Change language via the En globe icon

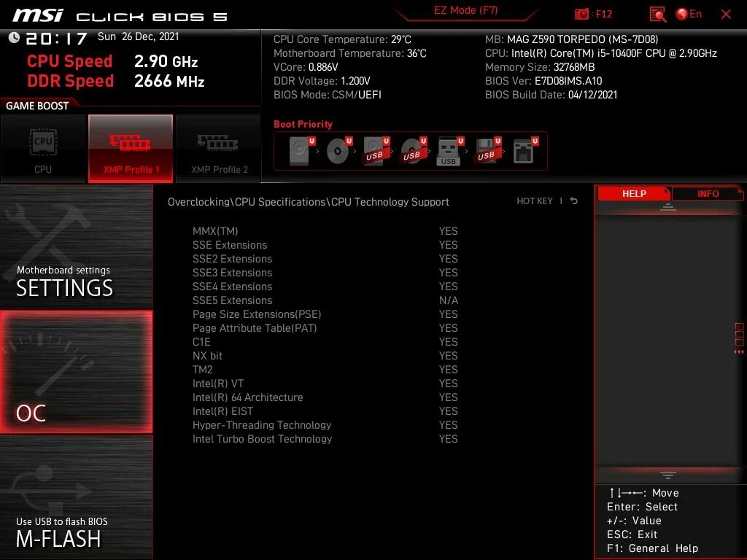(689, 14)
